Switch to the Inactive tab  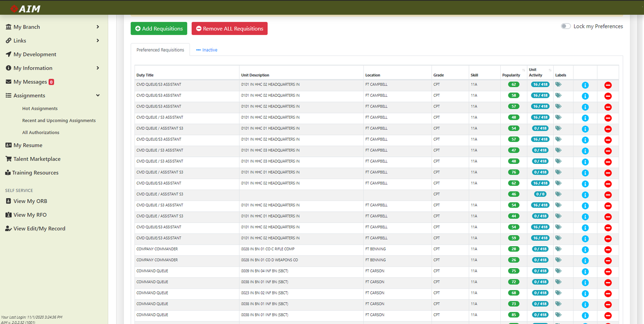point(207,50)
